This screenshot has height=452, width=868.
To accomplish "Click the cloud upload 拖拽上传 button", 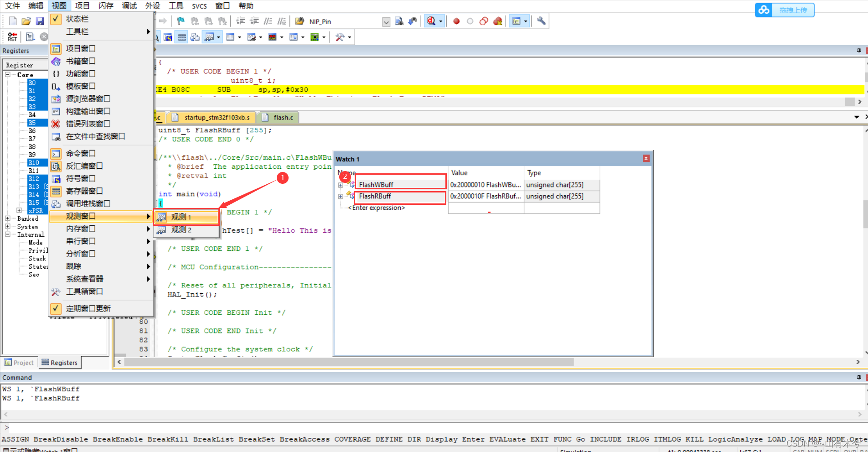I will [785, 10].
